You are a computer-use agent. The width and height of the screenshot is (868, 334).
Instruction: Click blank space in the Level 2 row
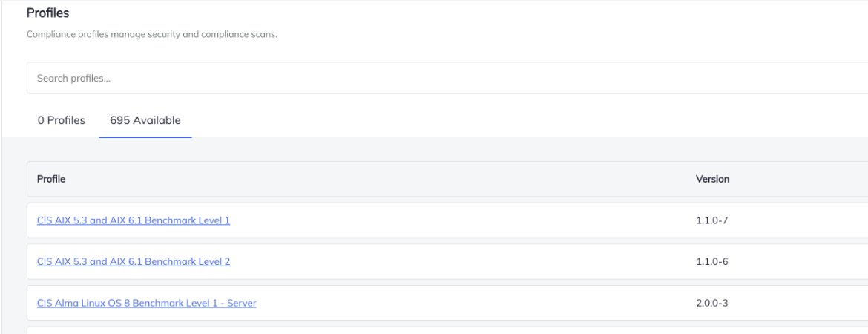tap(460, 261)
